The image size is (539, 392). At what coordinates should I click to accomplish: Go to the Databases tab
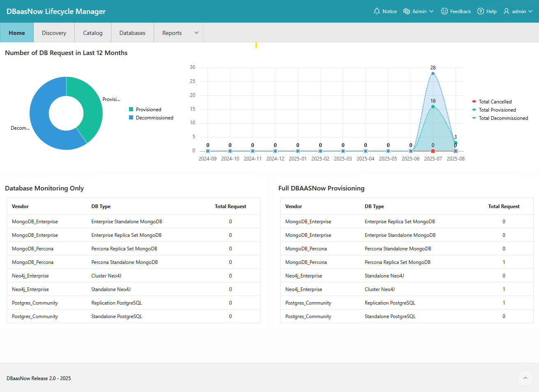pyautogui.click(x=132, y=33)
